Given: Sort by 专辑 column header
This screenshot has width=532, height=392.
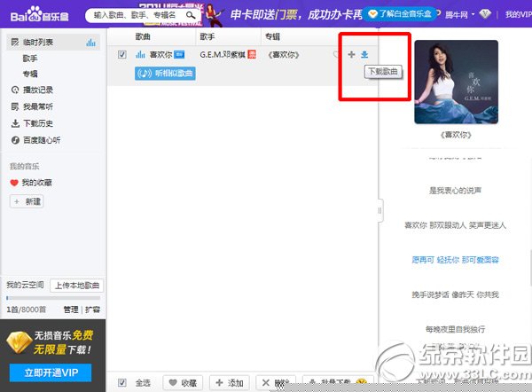Looking at the screenshot, I should (272, 36).
